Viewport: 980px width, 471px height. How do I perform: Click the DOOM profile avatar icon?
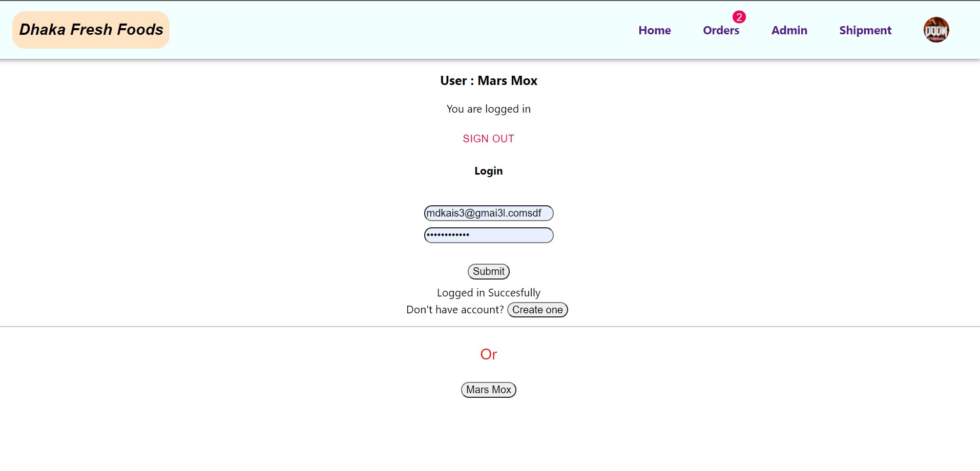click(x=935, y=29)
